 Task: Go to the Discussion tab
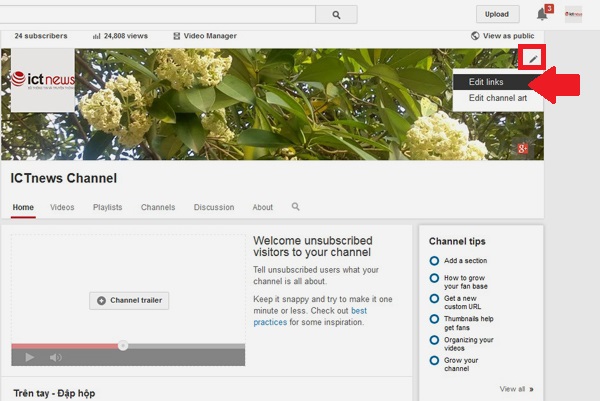click(214, 207)
